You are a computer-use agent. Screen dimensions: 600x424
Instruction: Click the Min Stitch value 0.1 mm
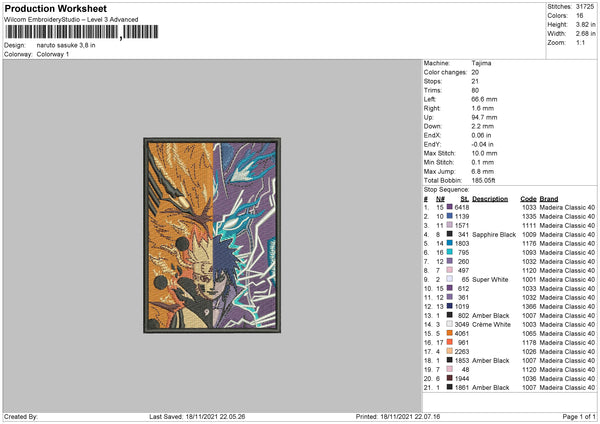point(483,162)
